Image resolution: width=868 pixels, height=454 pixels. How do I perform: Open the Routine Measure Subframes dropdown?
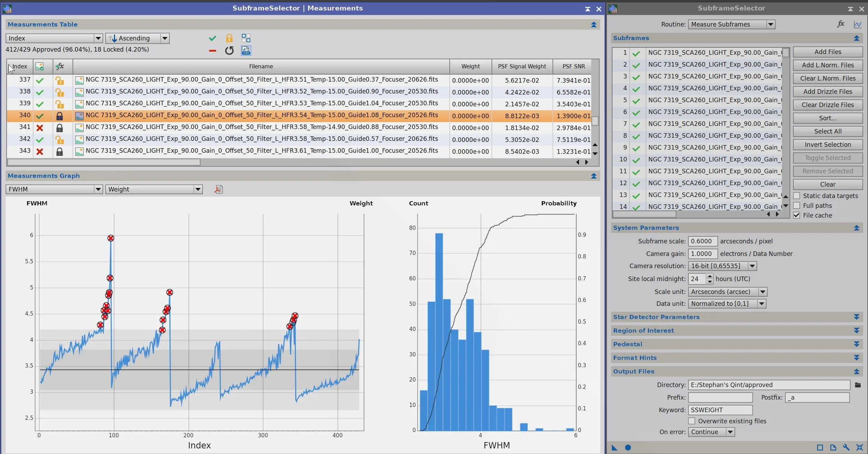[731, 24]
